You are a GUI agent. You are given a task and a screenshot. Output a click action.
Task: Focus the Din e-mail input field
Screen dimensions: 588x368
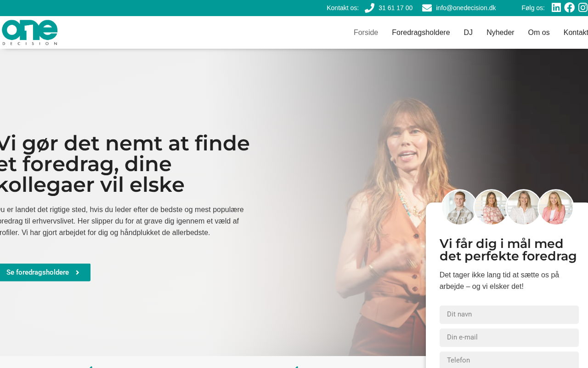509,338
